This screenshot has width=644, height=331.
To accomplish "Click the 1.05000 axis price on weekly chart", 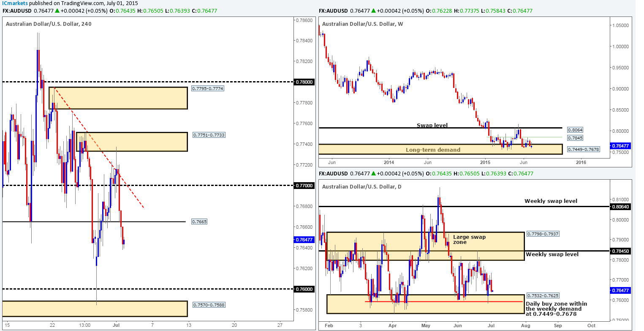I will [x=622, y=26].
